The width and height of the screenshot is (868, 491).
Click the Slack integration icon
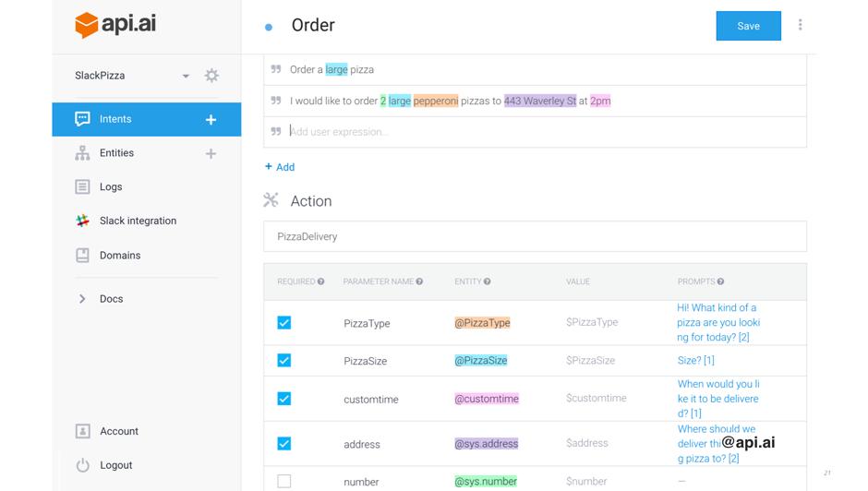click(82, 222)
